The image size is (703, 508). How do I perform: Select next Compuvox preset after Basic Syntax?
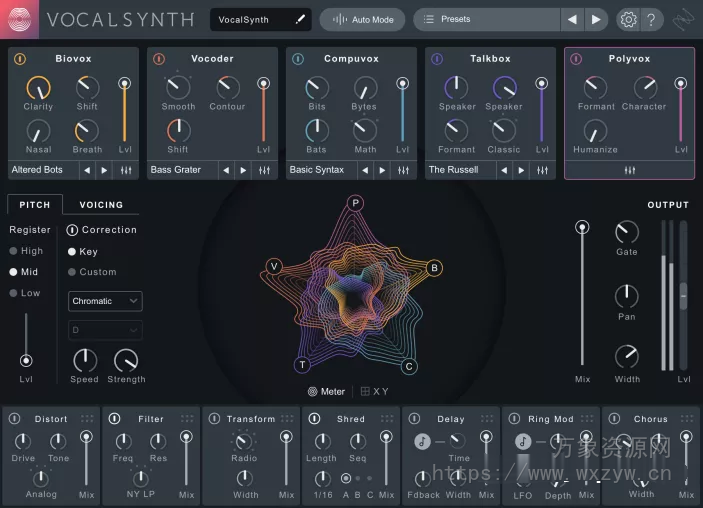pos(382,170)
